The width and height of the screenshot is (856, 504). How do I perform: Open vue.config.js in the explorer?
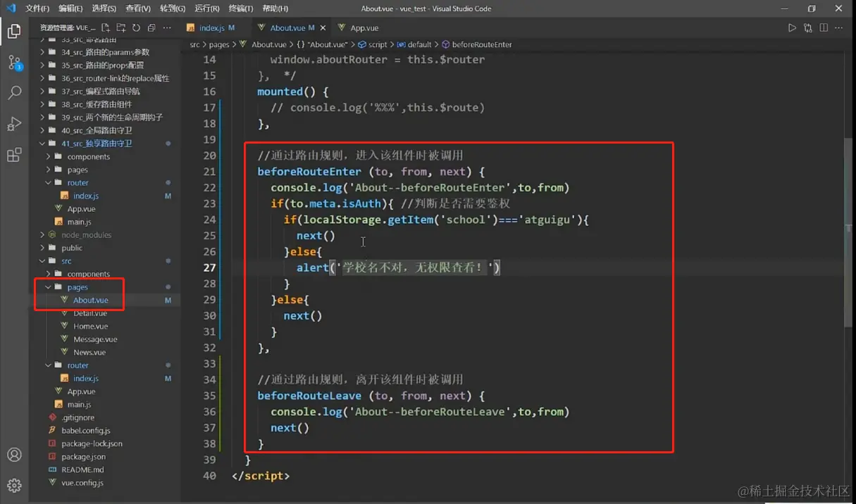(82, 483)
